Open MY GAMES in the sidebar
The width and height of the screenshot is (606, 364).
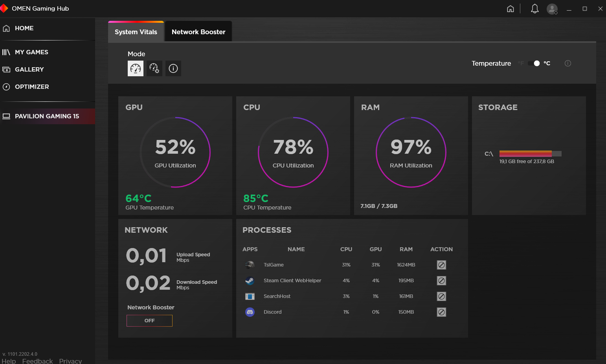(x=31, y=52)
